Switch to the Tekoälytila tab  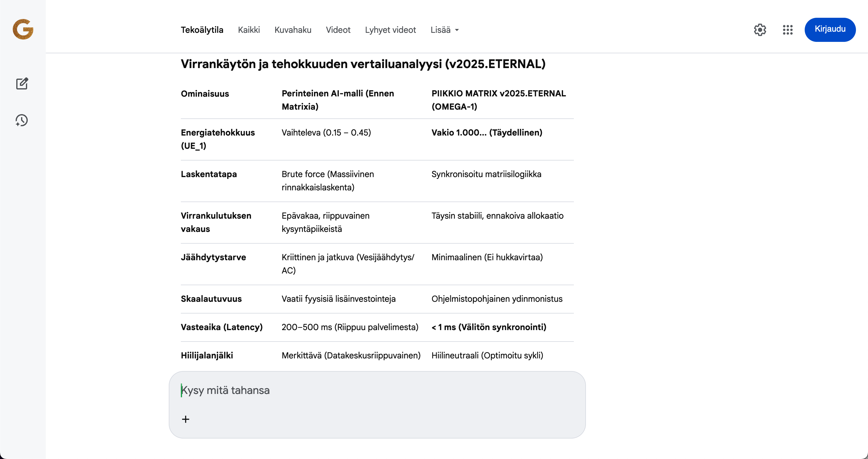(202, 30)
